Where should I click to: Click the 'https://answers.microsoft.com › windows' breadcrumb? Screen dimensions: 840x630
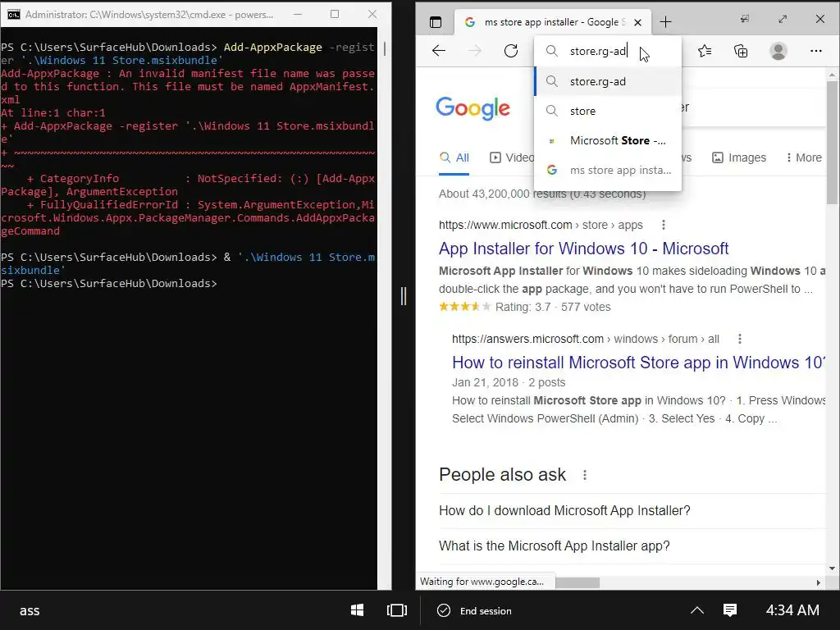pyautogui.click(x=586, y=339)
